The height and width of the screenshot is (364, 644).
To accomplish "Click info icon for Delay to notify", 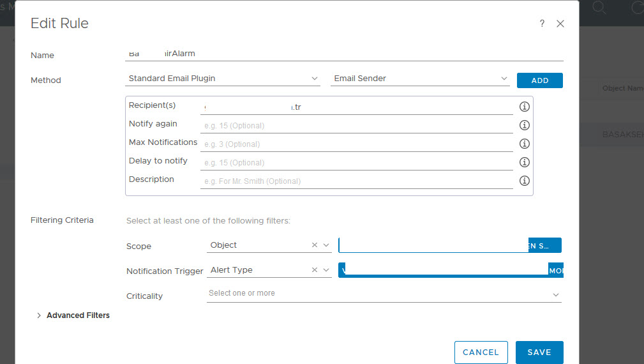I will (525, 162).
